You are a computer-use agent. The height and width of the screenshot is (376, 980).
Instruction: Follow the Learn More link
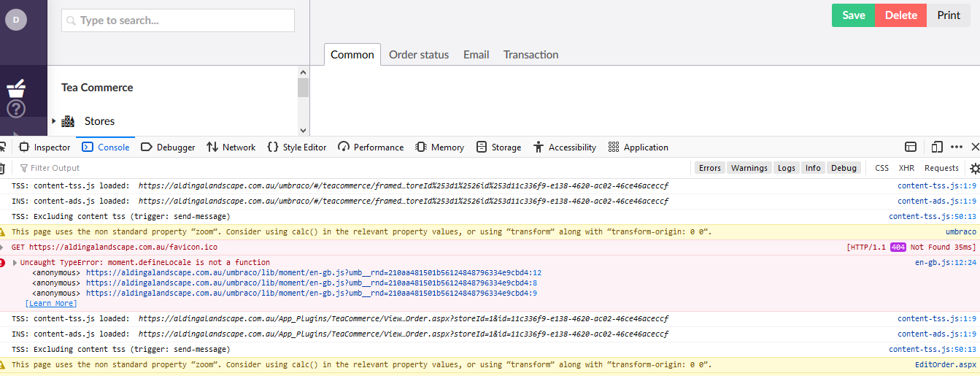tap(51, 304)
